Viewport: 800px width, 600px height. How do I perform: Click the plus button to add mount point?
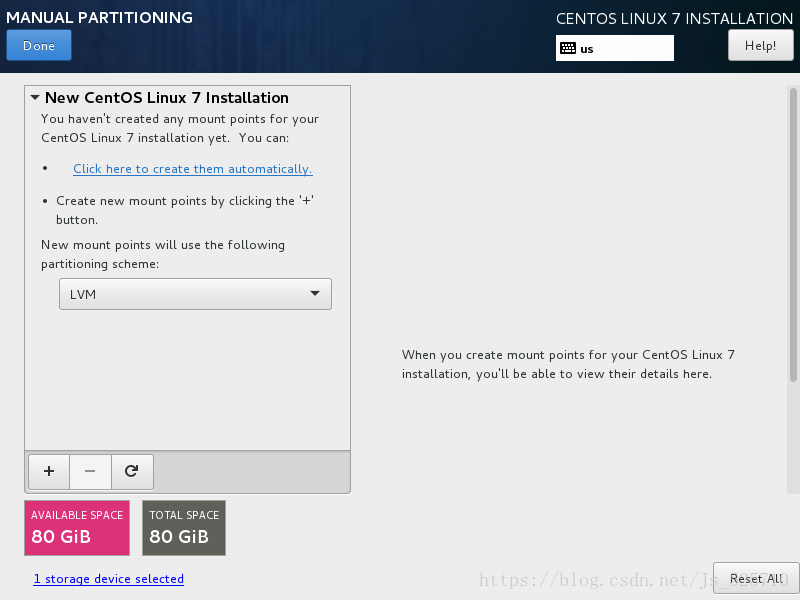pos(49,471)
